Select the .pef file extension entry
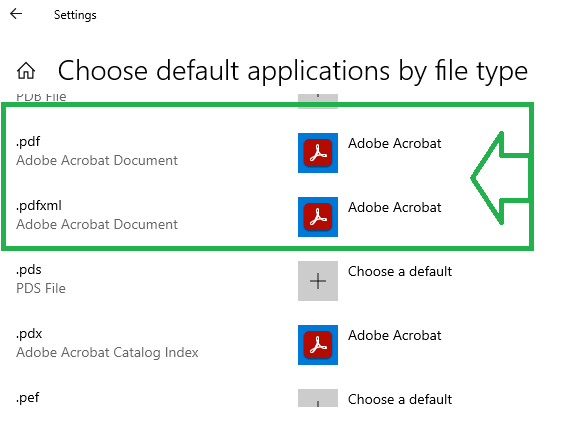Viewport: 561px width, 422px height. (x=28, y=398)
